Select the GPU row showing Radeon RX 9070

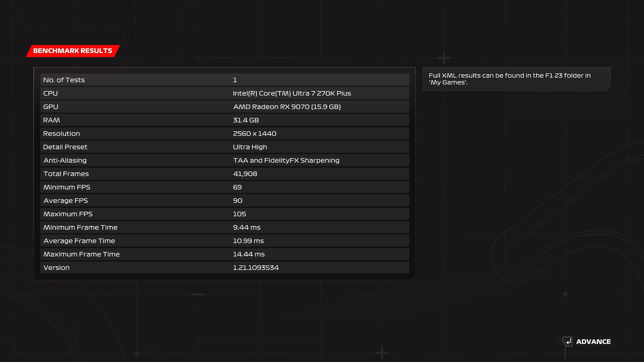[224, 107]
